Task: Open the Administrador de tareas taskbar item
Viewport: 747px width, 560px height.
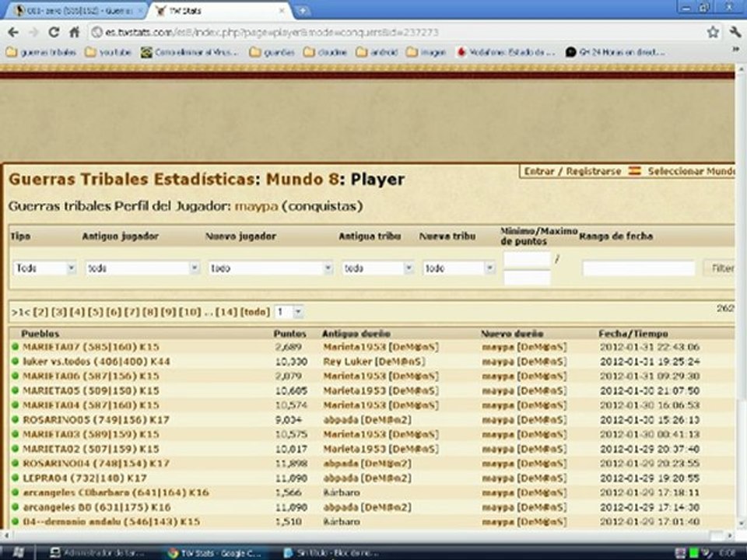Action: pyautogui.click(x=96, y=553)
